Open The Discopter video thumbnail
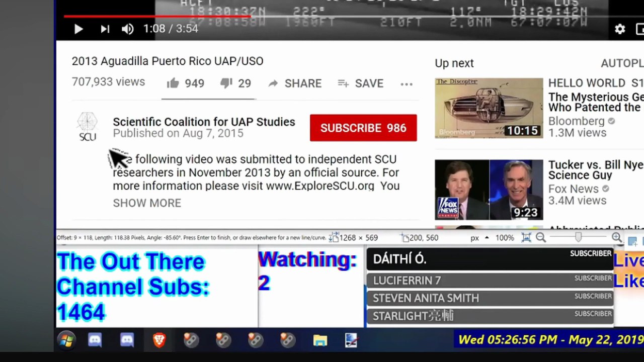Image resolution: width=644 pixels, height=362 pixels. tap(489, 108)
